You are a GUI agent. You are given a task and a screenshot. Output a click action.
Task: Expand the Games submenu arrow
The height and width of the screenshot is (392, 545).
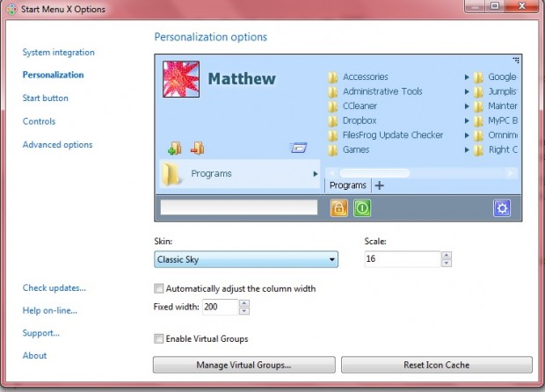[467, 149]
